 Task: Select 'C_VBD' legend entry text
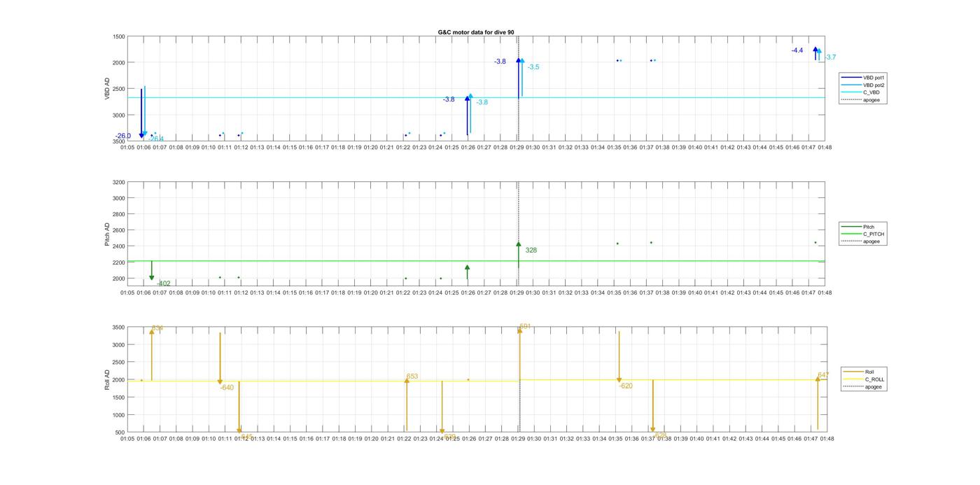[871, 92]
